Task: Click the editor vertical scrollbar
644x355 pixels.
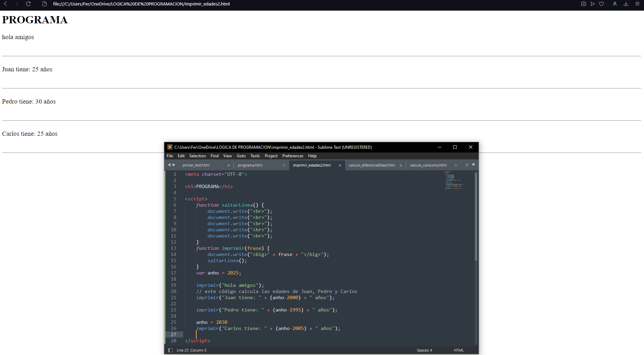Action: [x=476, y=217]
